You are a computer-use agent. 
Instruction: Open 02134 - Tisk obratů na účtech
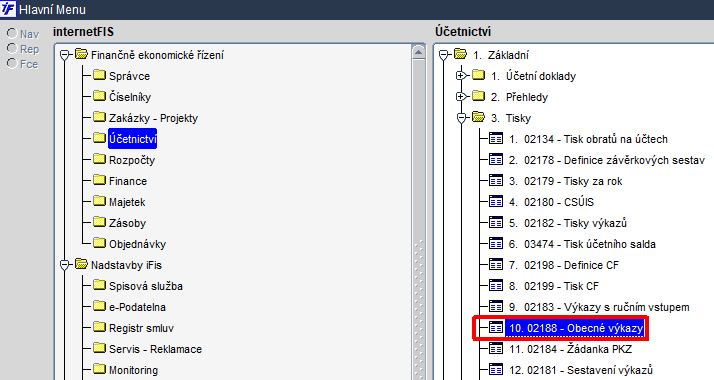coord(588,139)
